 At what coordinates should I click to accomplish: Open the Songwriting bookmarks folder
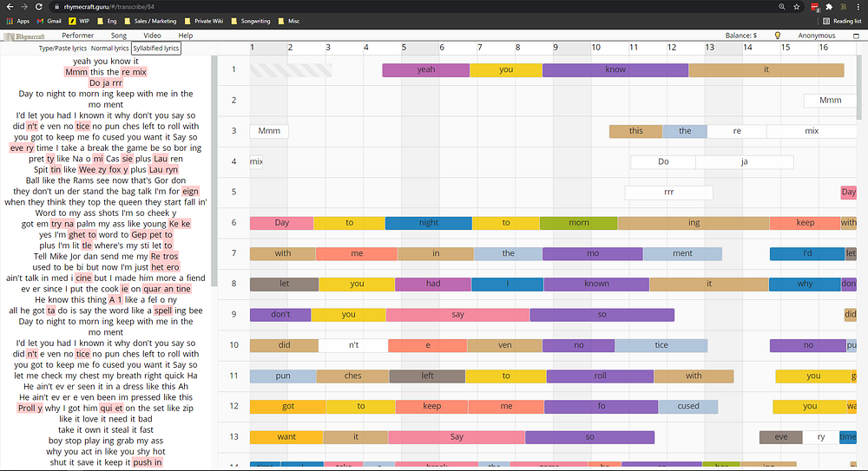(x=251, y=21)
